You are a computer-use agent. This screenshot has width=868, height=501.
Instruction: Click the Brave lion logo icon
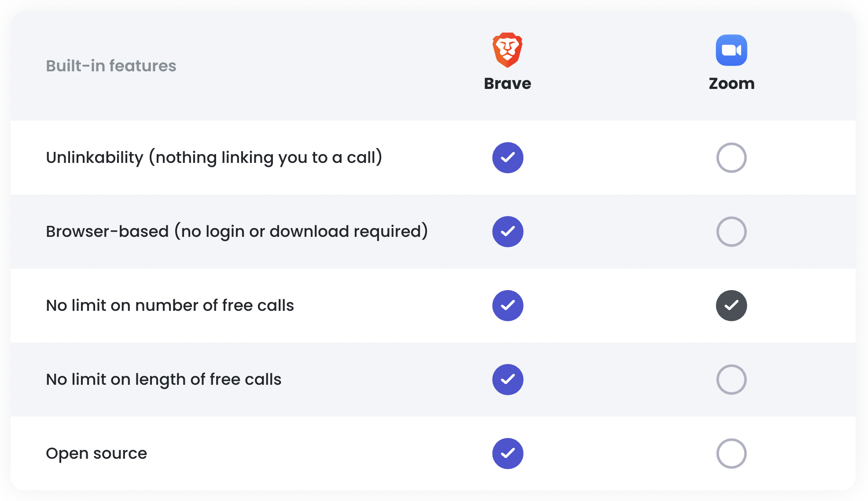[x=508, y=50]
